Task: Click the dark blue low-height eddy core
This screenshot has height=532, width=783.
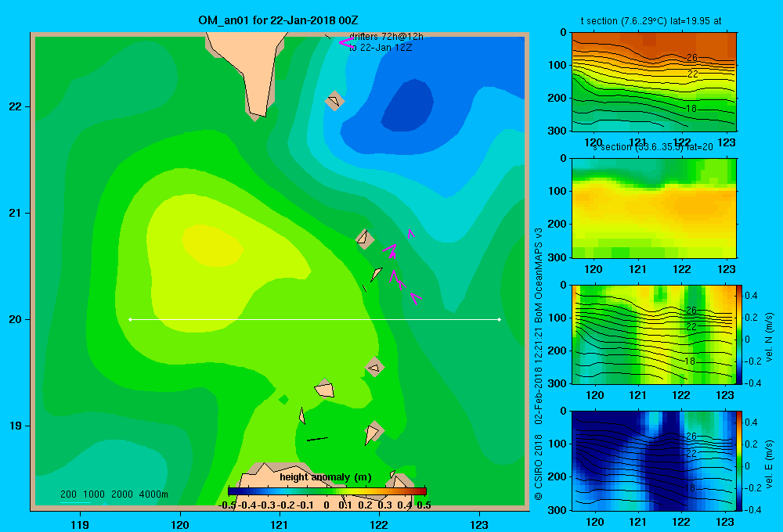Action: pos(409,106)
